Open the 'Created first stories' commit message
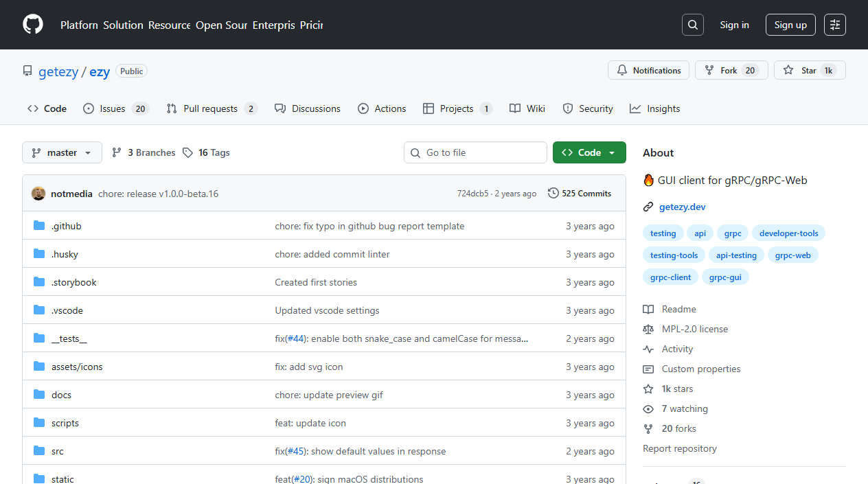Viewport: 868px width, 484px height. [316, 282]
